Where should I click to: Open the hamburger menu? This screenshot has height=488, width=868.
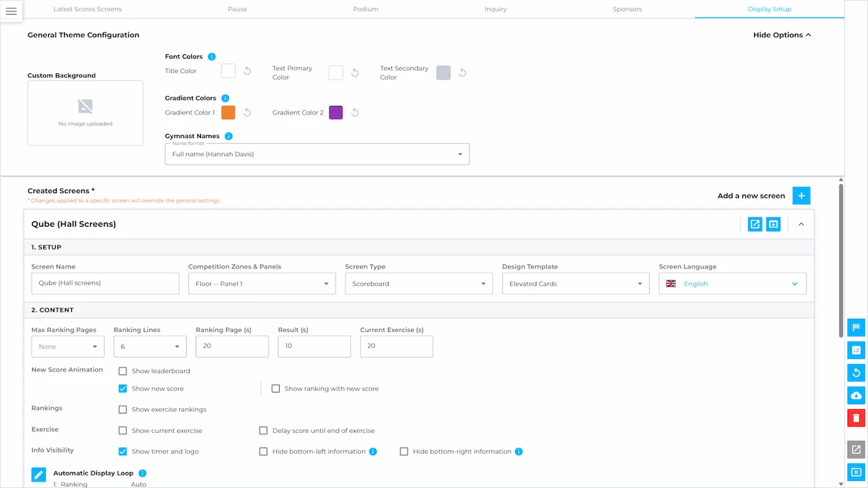(11, 11)
